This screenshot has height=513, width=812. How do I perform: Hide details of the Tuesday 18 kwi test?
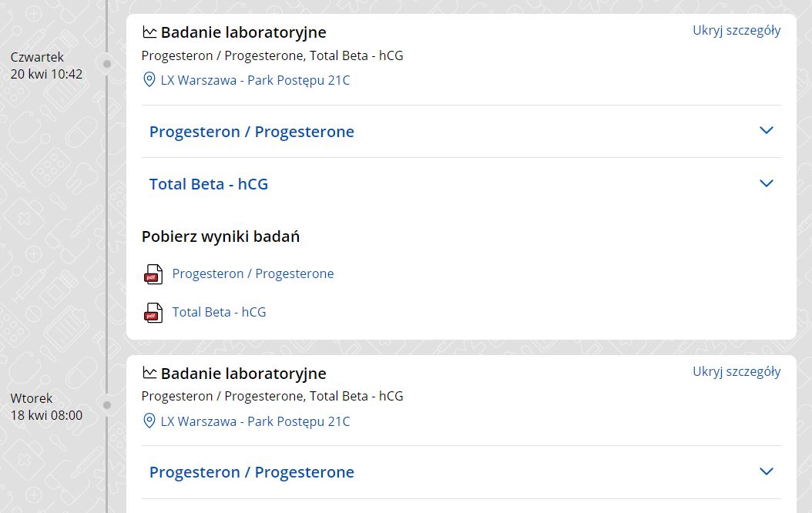[736, 371]
